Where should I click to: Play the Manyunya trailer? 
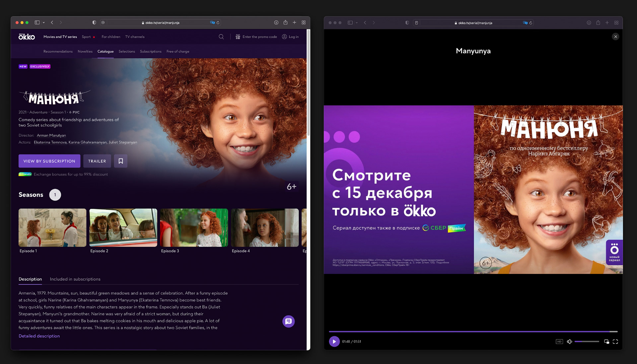coord(334,341)
